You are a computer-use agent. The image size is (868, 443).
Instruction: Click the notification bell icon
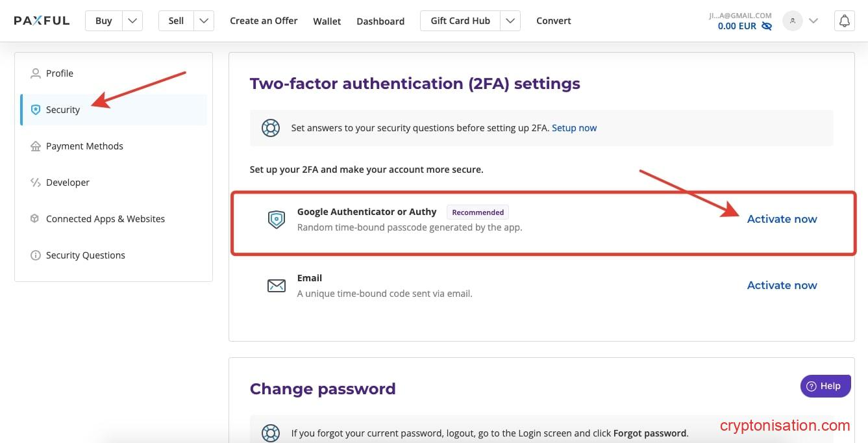click(844, 21)
